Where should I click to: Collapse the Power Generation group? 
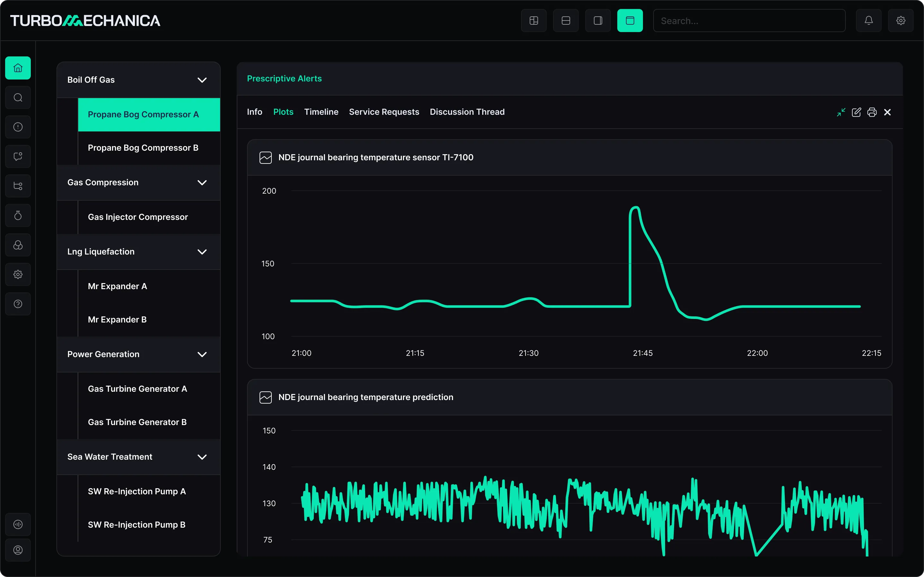click(202, 355)
